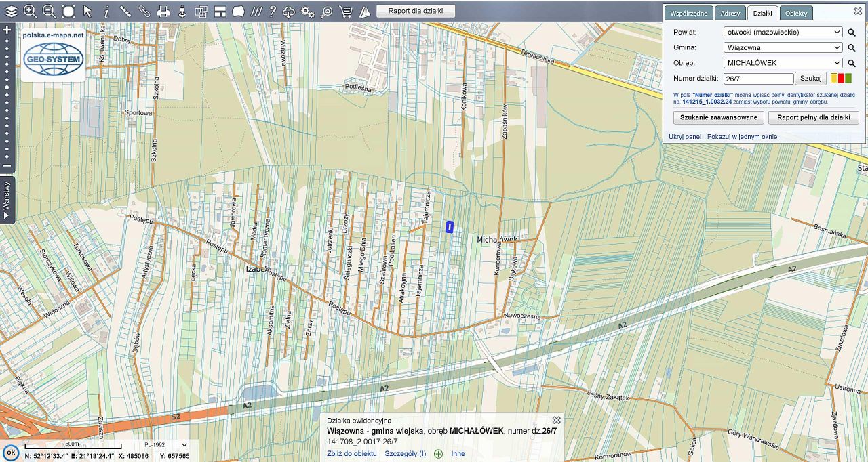Click the print map icon

[163, 11]
